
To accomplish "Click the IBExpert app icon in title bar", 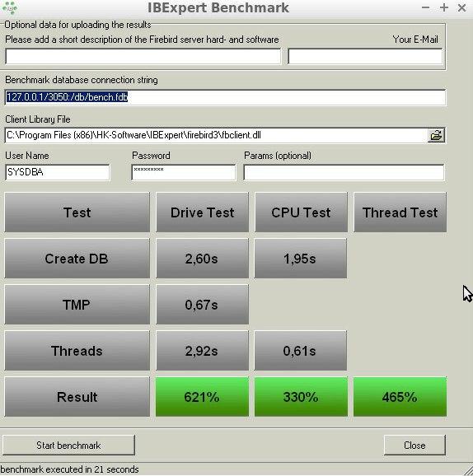I will click(x=9, y=7).
